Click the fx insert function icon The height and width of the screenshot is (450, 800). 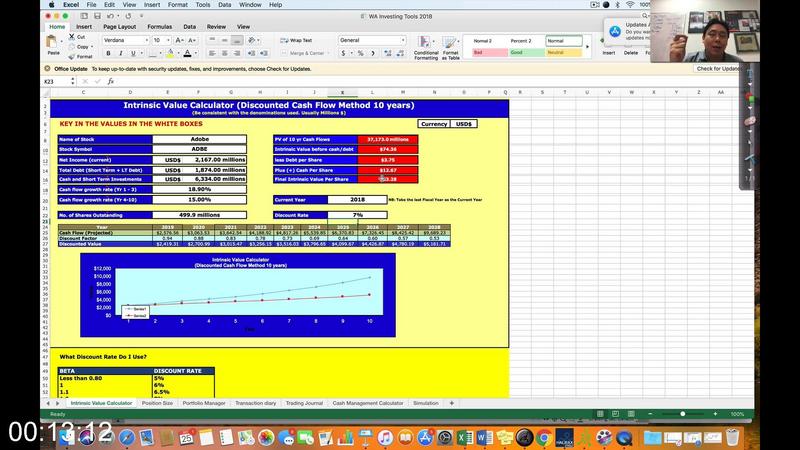click(x=110, y=81)
